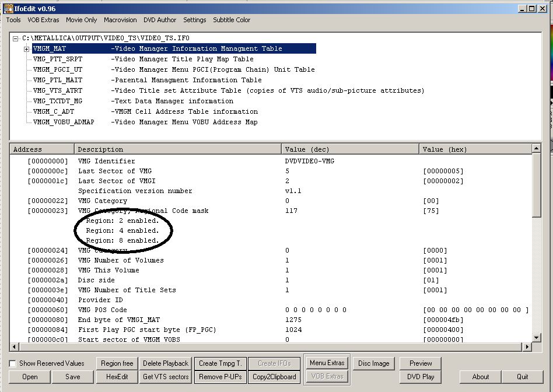The image size is (553, 392).
Task: Select VMG_PTL_MAIT parental management entry
Action: 148,80
